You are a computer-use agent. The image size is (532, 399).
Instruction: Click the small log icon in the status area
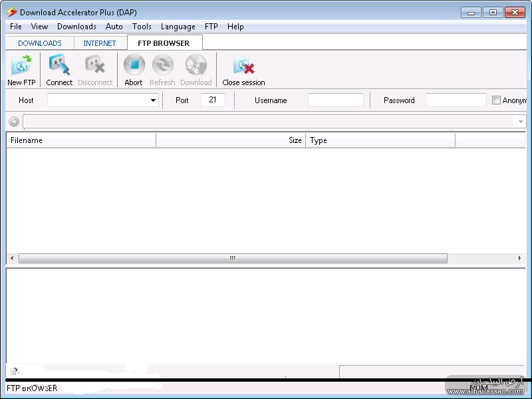(15, 371)
